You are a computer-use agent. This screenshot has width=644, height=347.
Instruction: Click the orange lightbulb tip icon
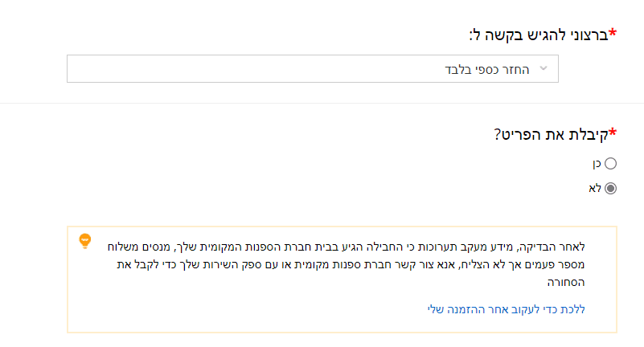(84, 240)
